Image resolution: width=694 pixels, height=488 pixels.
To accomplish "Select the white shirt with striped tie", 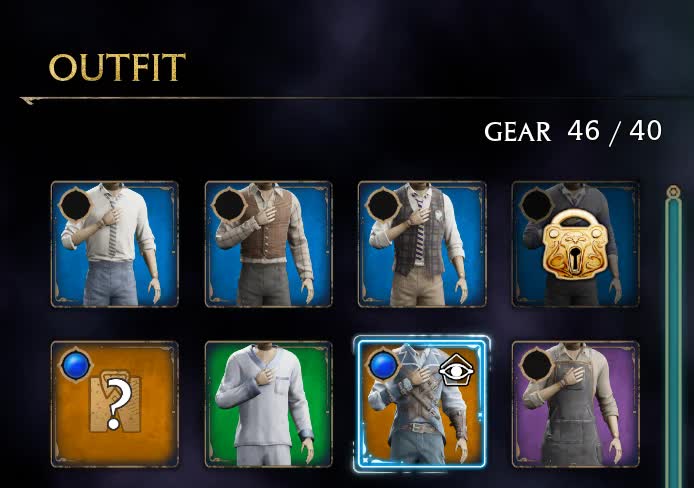I will coord(115,244).
